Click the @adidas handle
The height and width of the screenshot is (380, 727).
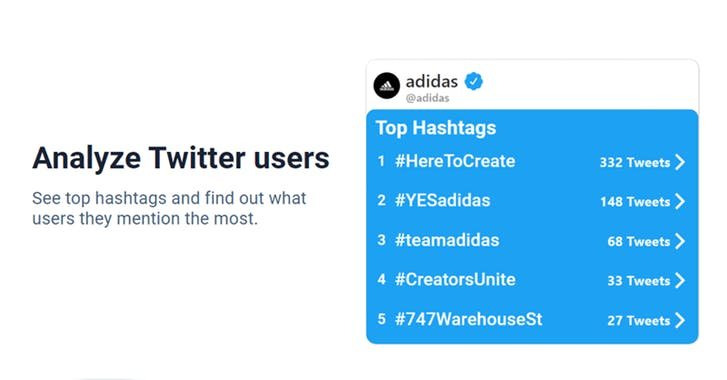click(x=427, y=98)
